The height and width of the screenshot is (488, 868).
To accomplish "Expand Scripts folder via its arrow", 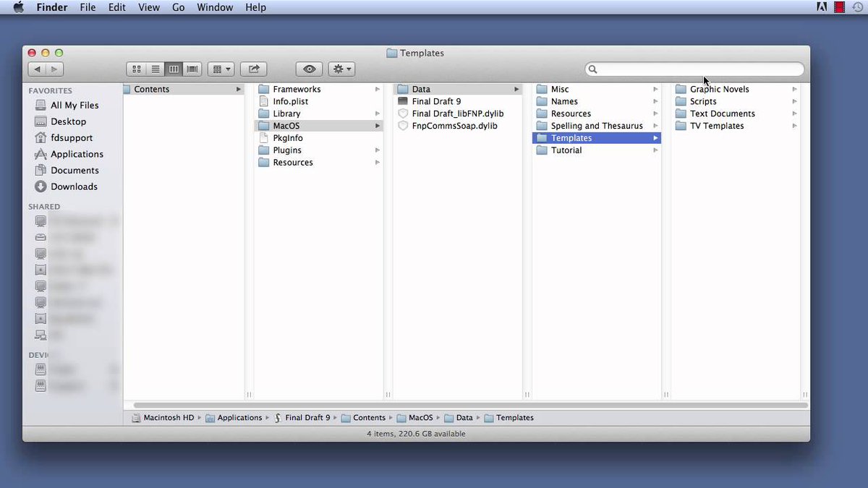I will coord(794,102).
